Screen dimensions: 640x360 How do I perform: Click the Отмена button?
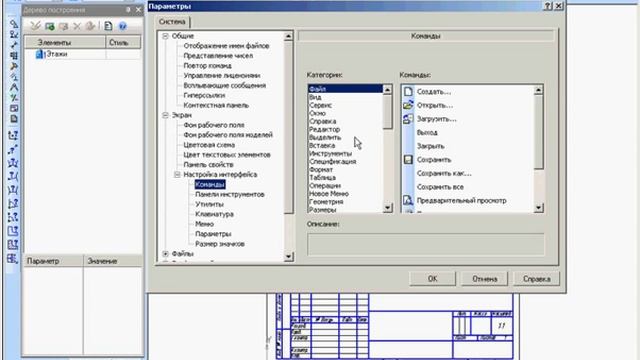[484, 279]
